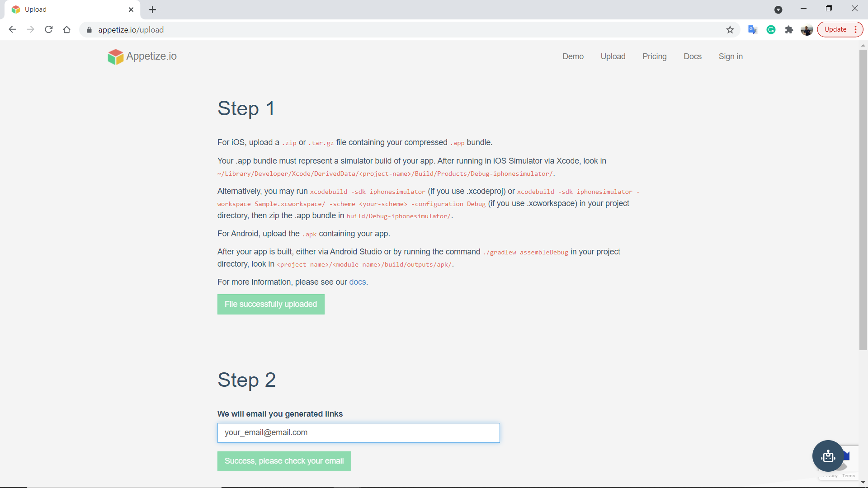Open the Google Translate extension icon
Viewport: 868px width, 488px height.
point(752,30)
